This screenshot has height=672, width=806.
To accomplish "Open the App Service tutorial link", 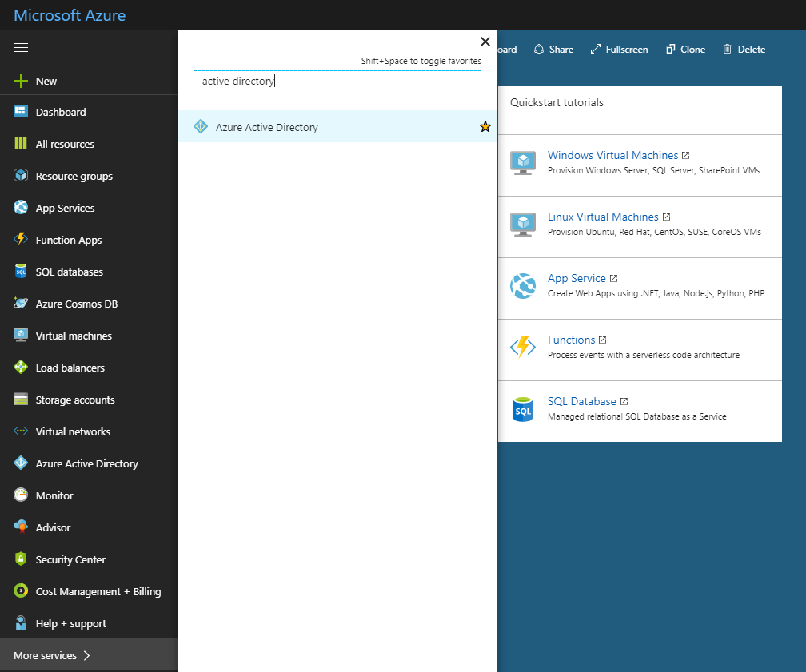I will click(577, 278).
